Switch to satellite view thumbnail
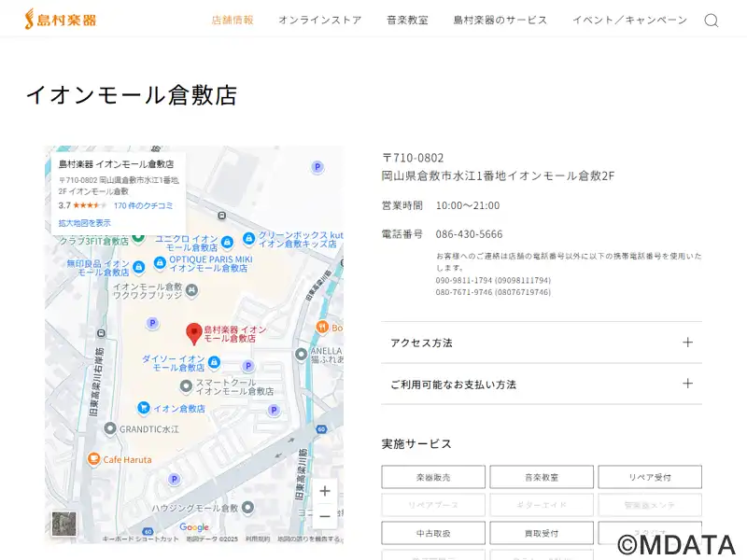 click(x=63, y=524)
